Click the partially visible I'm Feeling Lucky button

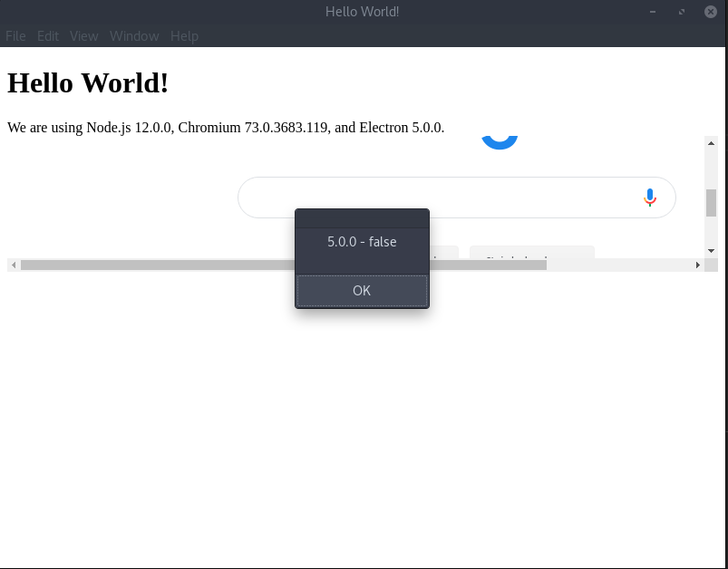pos(532,258)
